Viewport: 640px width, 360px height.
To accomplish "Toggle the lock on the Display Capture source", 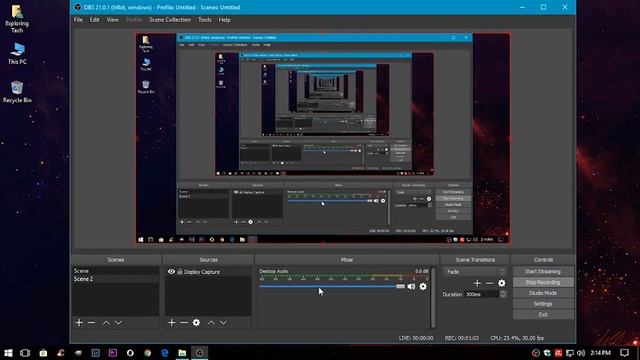I will [180, 271].
